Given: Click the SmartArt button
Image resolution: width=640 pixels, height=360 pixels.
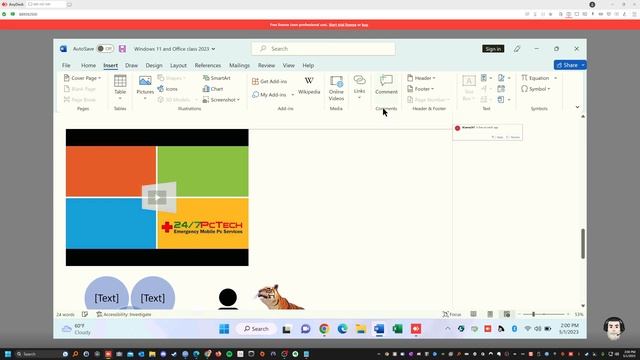Looking at the screenshot, I should tap(217, 78).
